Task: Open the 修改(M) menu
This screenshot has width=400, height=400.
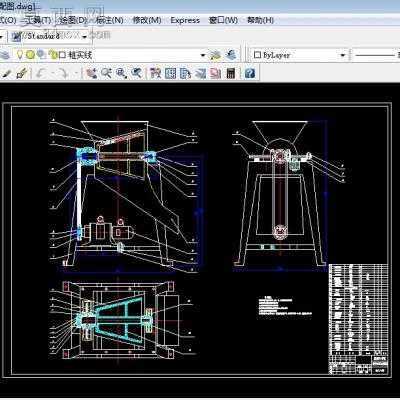Action: click(147, 21)
